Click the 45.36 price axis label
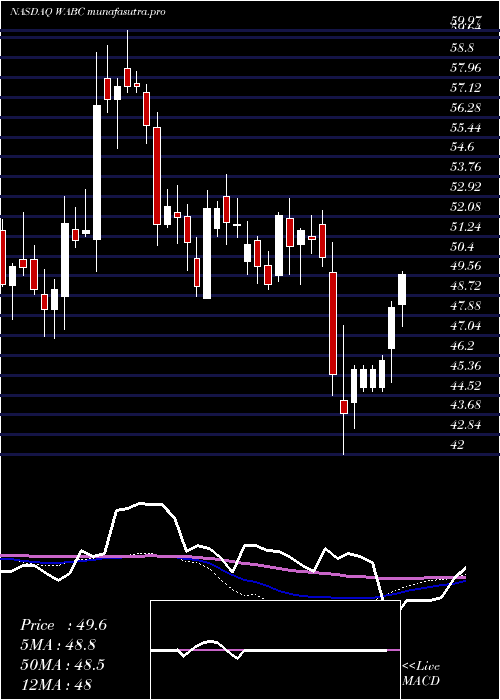Image resolution: width=500 pixels, height=700 pixels. [466, 366]
